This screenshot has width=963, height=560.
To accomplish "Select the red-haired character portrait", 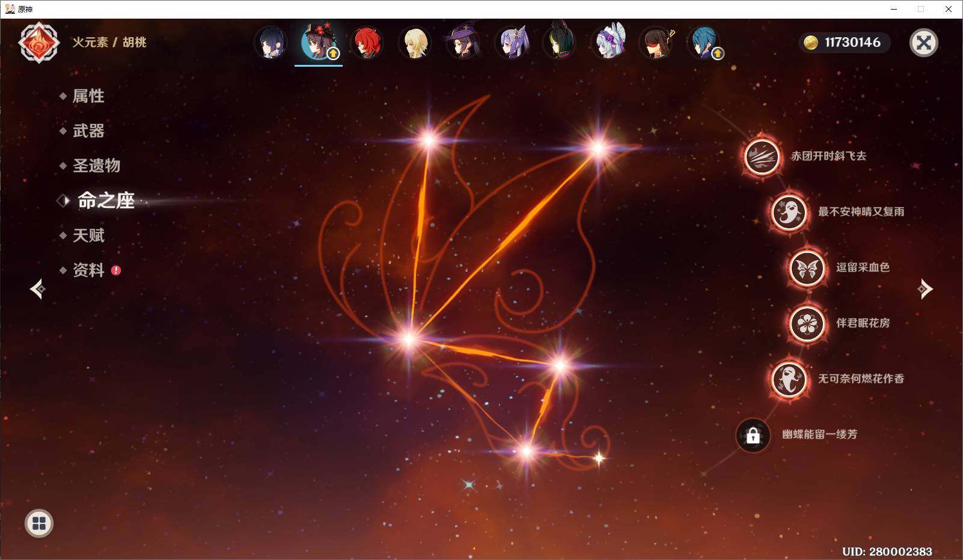I will tap(367, 43).
